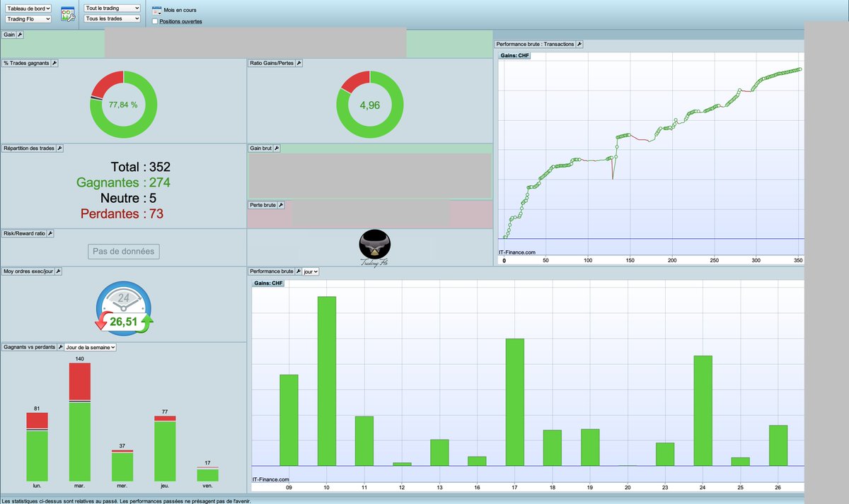Click the Gain brut panel title
The width and height of the screenshot is (849, 504).
click(261, 148)
